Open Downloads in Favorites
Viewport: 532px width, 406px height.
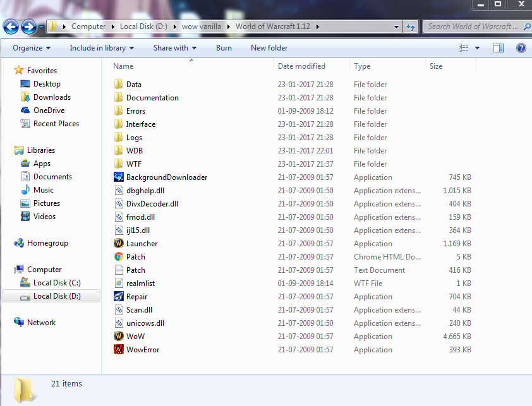[52, 97]
